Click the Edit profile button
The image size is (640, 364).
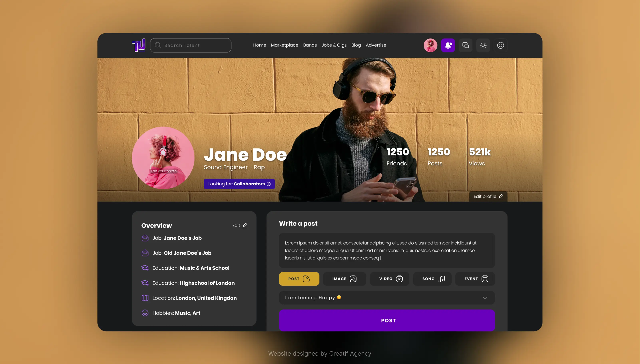click(488, 196)
